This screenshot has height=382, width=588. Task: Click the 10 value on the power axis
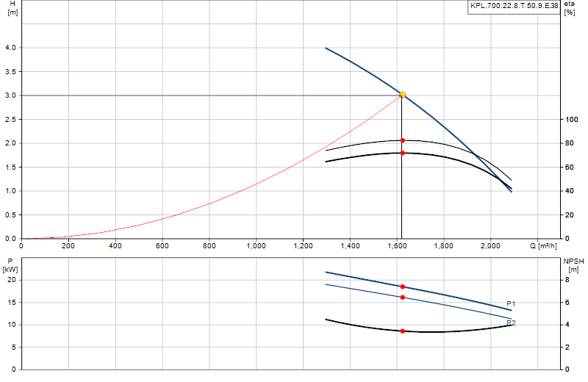[x=12, y=325]
